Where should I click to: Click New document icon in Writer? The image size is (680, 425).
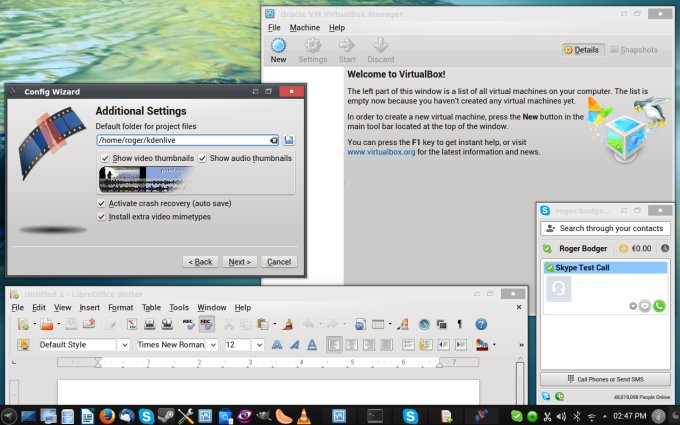click(x=24, y=324)
